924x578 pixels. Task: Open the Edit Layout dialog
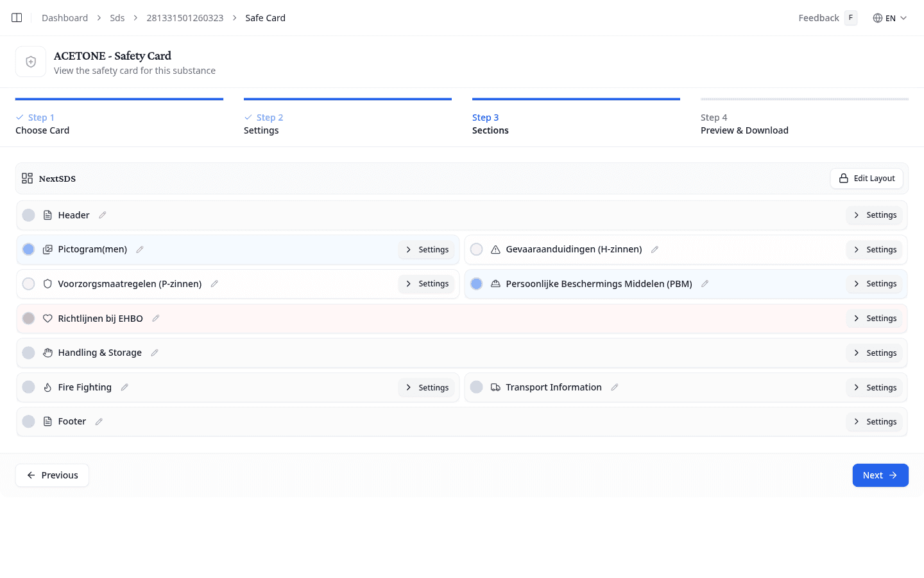866,178
